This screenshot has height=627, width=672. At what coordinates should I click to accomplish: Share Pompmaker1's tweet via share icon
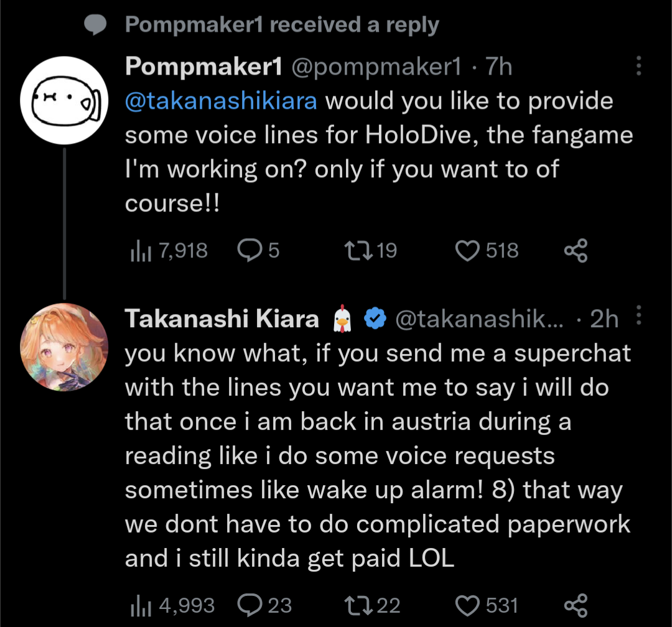tap(576, 251)
